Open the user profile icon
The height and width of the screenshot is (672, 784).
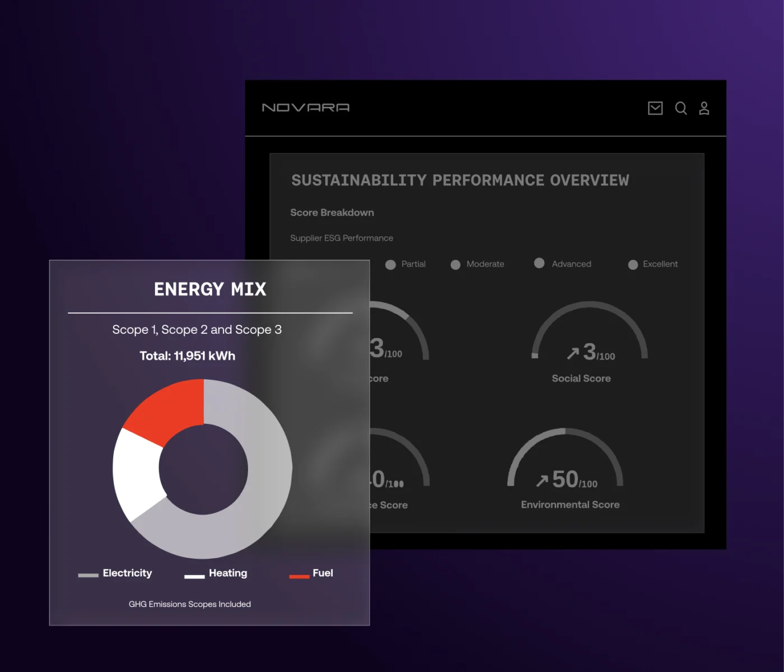(704, 108)
